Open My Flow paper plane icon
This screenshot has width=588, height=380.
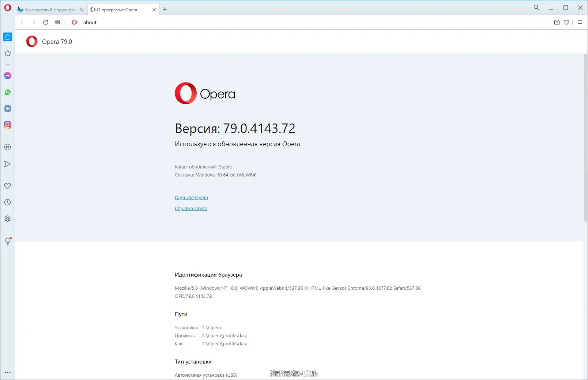[8, 164]
